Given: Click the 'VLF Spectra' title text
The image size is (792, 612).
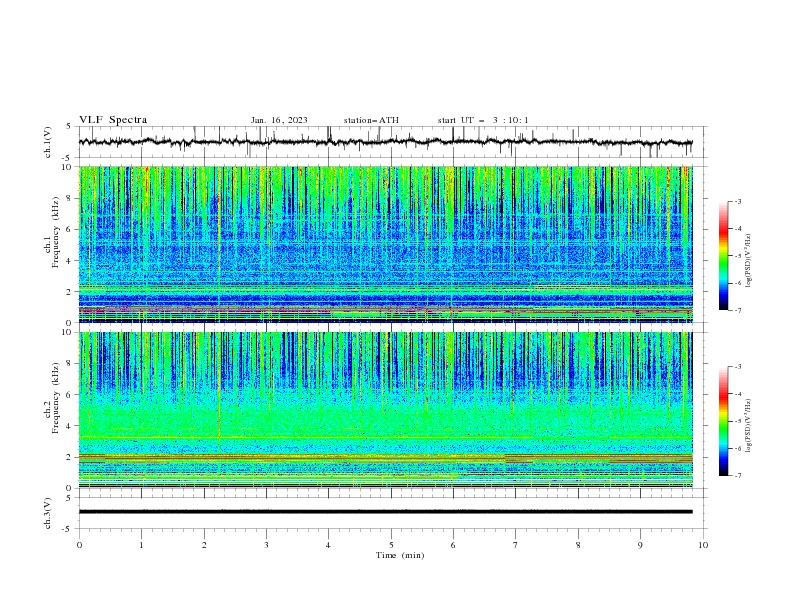Looking at the screenshot, I should [113, 120].
